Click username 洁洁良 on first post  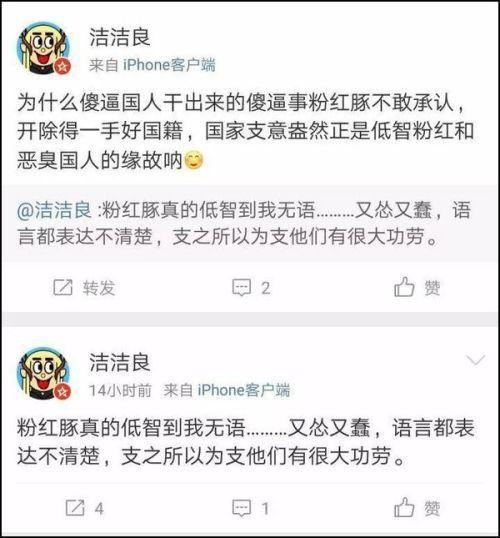point(120,37)
